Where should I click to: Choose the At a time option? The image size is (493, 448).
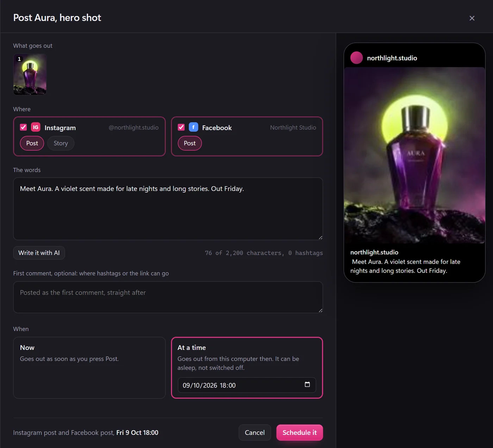tap(247, 368)
